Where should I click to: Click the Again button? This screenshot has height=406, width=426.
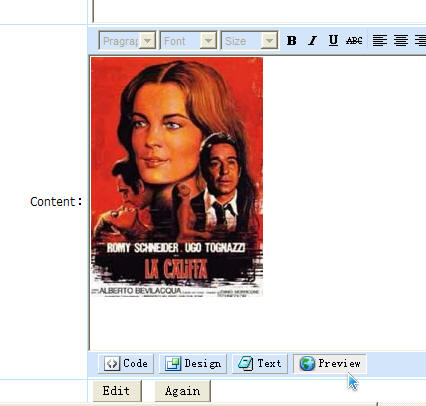pyautogui.click(x=183, y=391)
